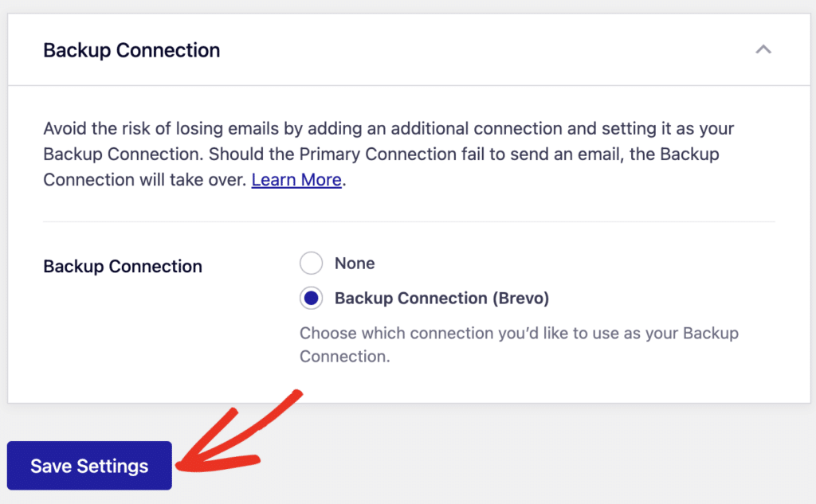The height and width of the screenshot is (504, 816).
Task: Click the Backup Connection label on the left
Action: pyautogui.click(x=122, y=266)
